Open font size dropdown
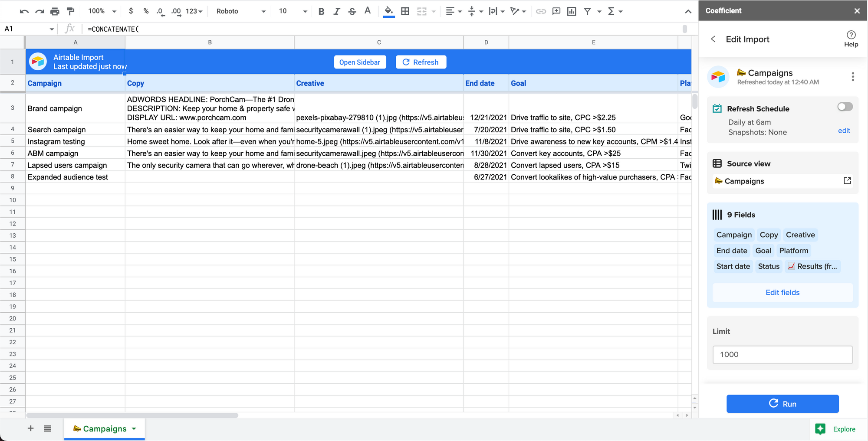Image resolution: width=868 pixels, height=441 pixels. coord(293,11)
